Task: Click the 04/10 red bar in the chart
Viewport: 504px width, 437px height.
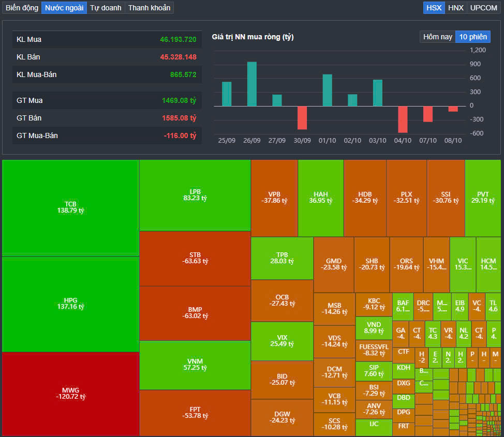Action: click(403, 119)
